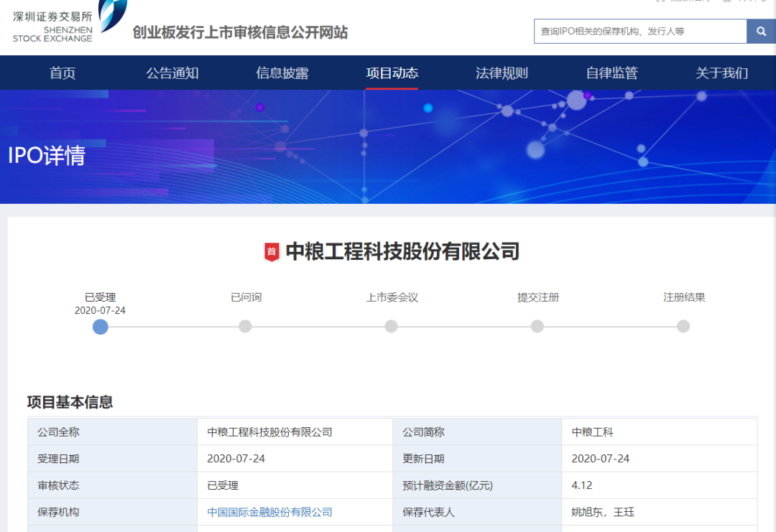Click the 更新日期 label cell

pos(477,459)
